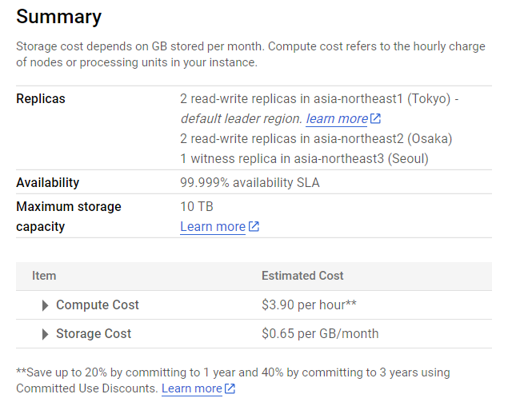Screen dimensions: 532x406
Task: Click the Osaka read-write replicas line
Action: (316, 139)
